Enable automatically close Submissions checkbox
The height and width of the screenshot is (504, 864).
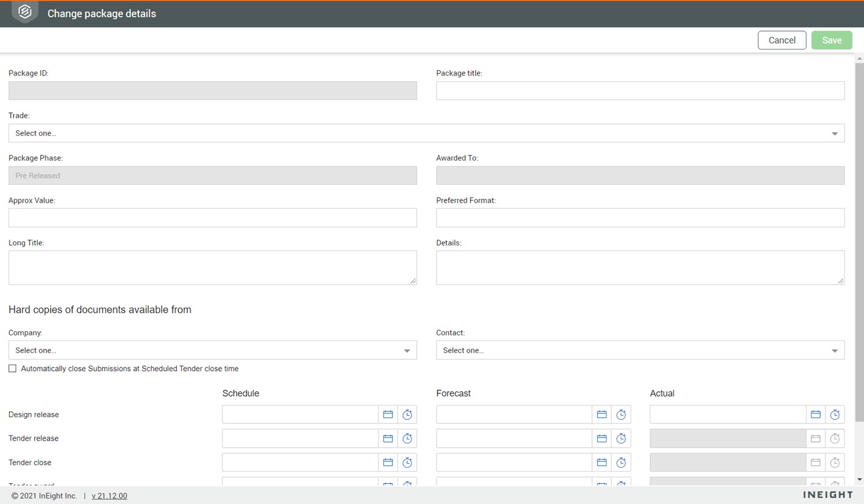click(x=13, y=369)
